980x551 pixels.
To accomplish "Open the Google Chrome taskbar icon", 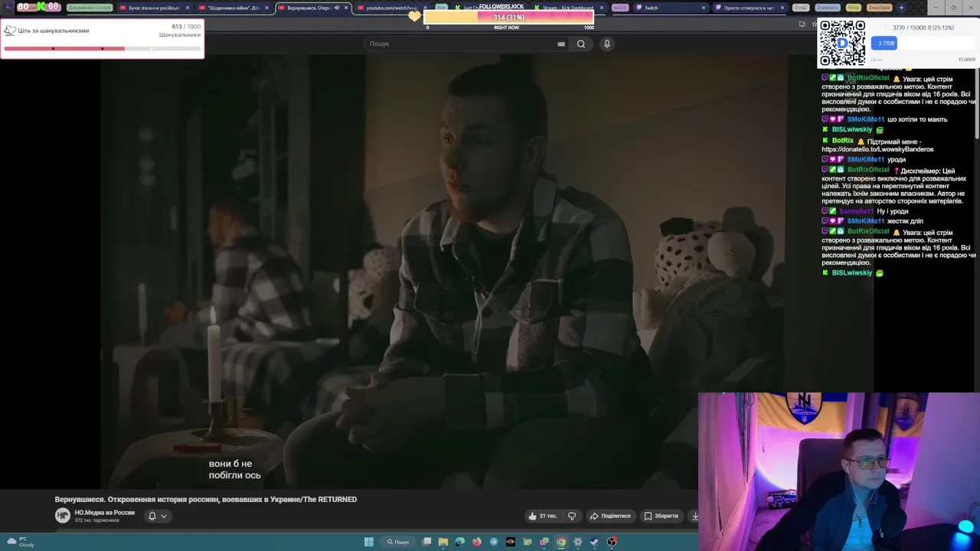I will 561,542.
